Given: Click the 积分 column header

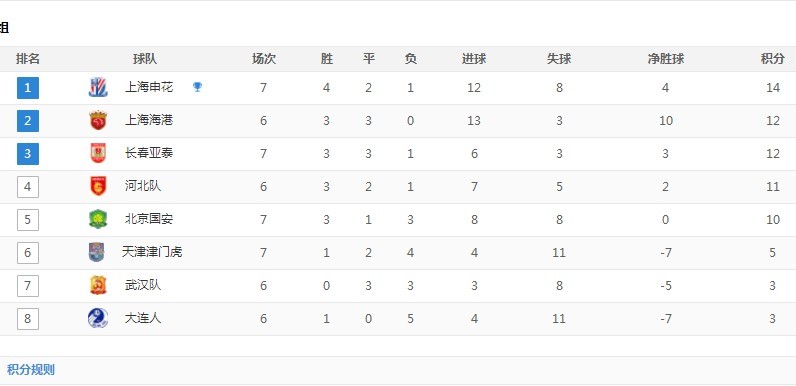Looking at the screenshot, I should (772, 59).
